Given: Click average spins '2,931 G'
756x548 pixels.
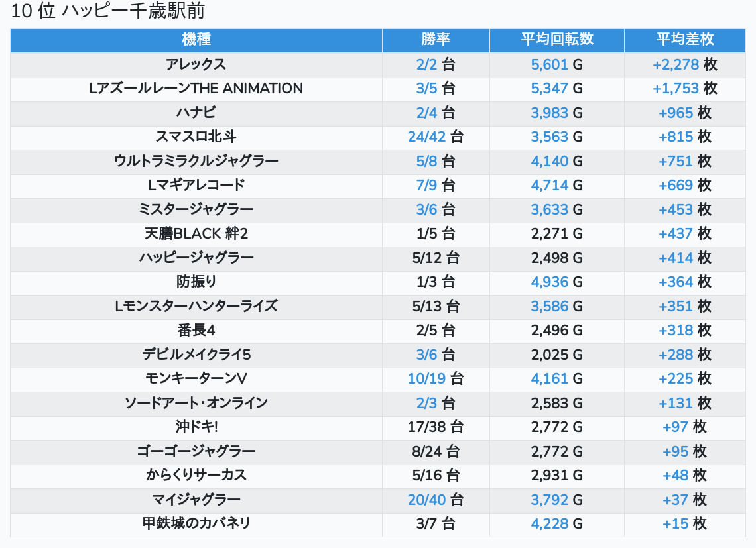Looking at the screenshot, I should click(x=557, y=475).
